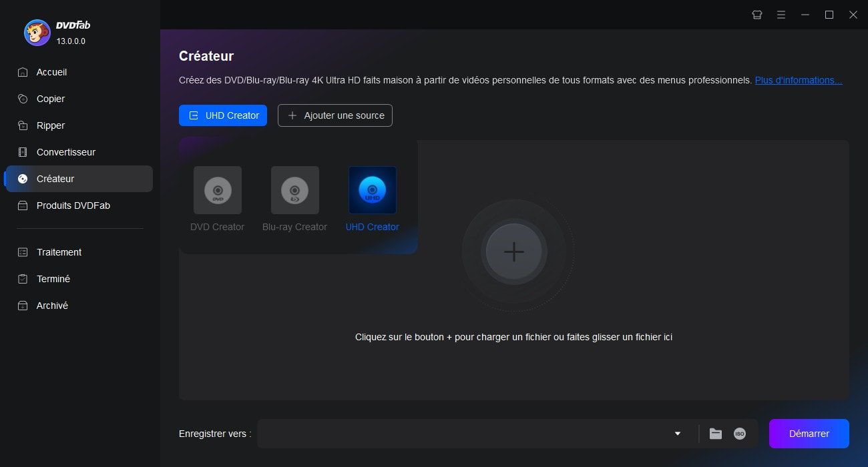Select folder output icon
The width and height of the screenshot is (868, 467).
(716, 434)
